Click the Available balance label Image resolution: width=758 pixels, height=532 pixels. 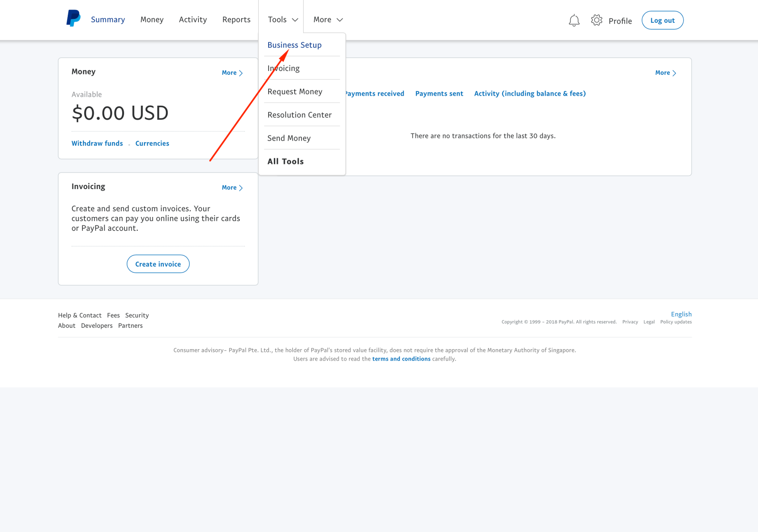click(x=87, y=94)
